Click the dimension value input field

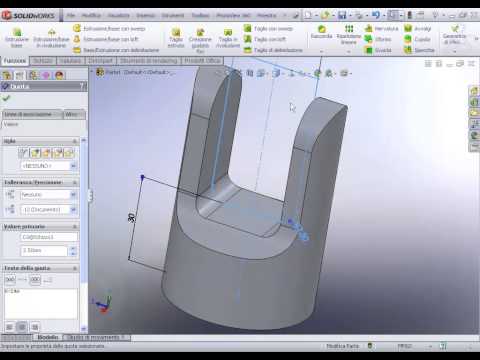[x=45, y=251]
